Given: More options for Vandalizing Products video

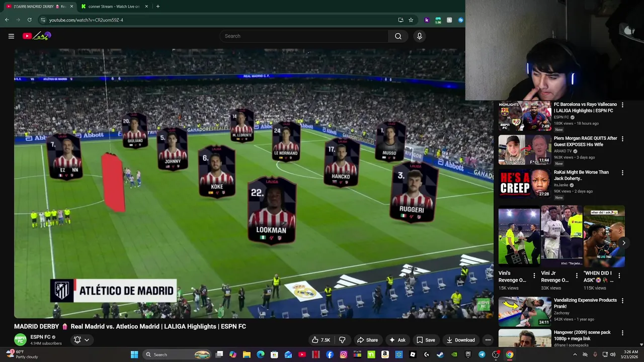Looking at the screenshot, I should coord(622,301).
